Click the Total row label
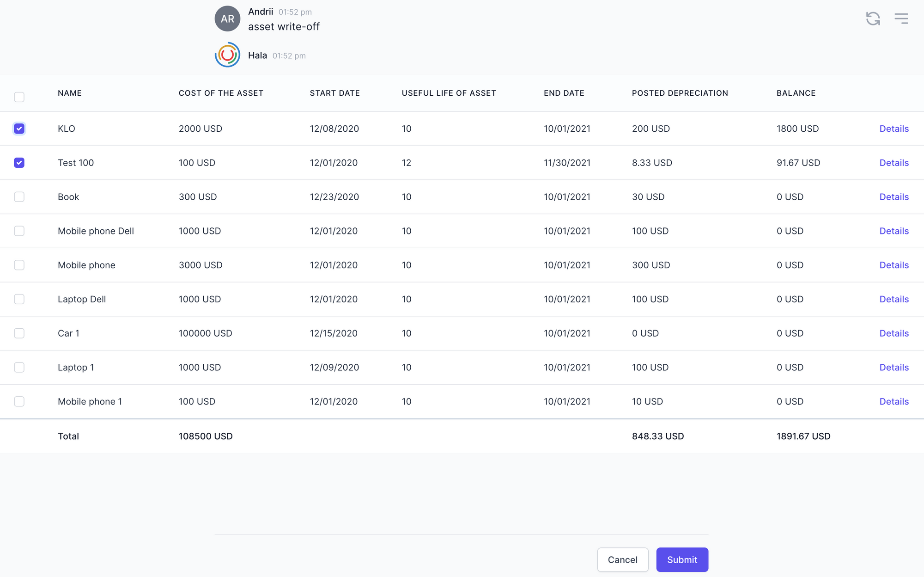This screenshot has height=577, width=924. (x=68, y=436)
